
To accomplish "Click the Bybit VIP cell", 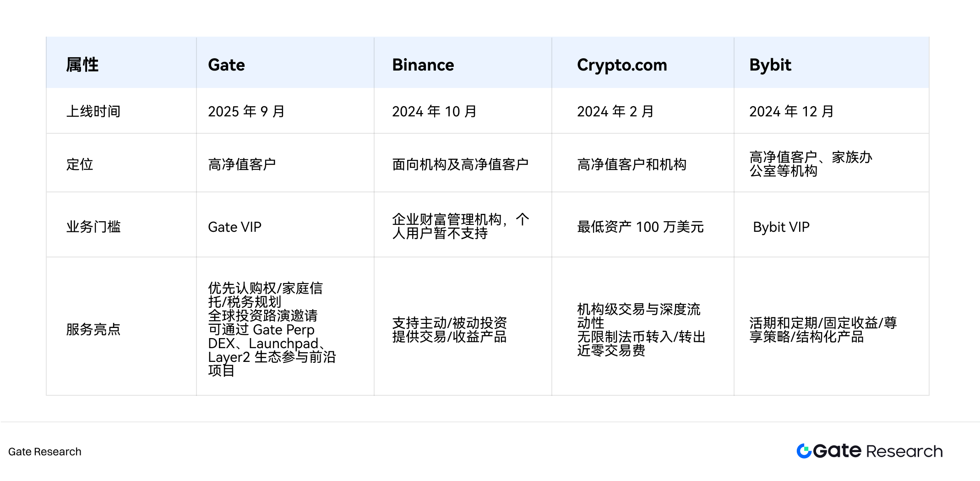I will [x=781, y=227].
